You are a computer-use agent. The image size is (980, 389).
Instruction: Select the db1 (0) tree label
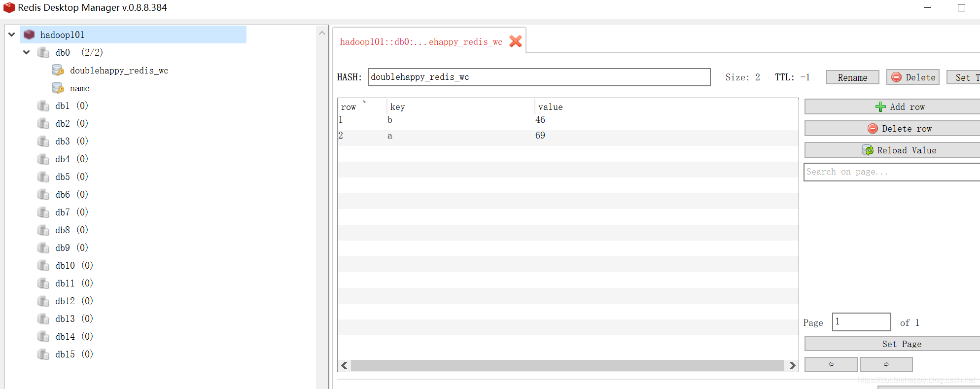71,106
